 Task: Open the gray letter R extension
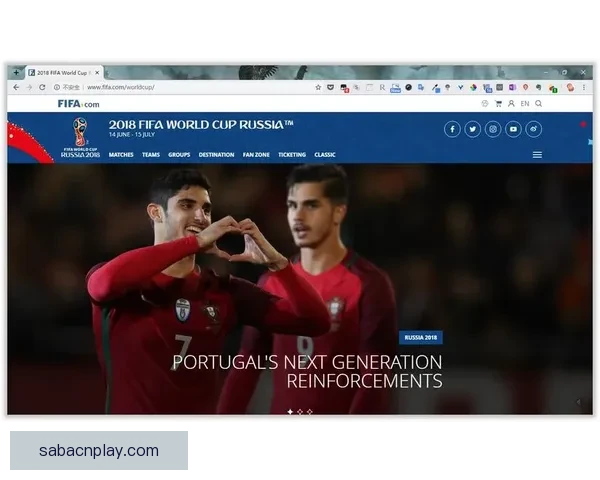click(x=382, y=87)
